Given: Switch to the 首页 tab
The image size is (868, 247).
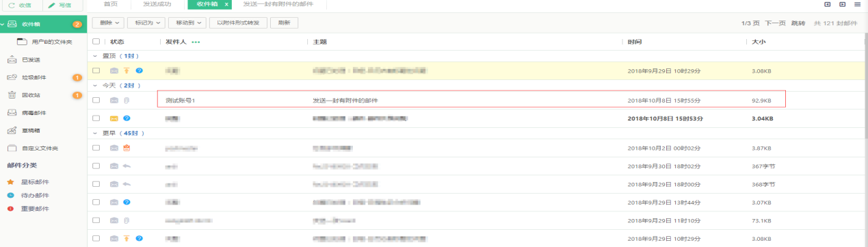Looking at the screenshot, I should point(110,4).
